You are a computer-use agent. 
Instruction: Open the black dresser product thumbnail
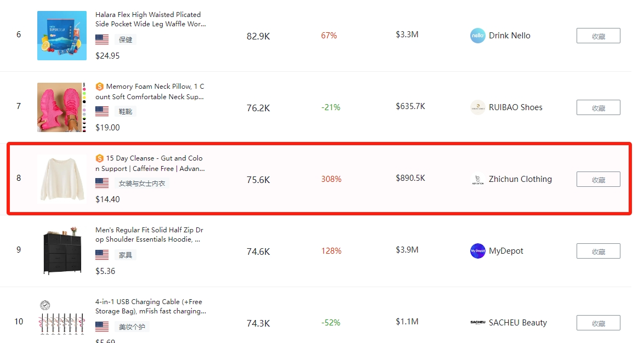coord(61,251)
